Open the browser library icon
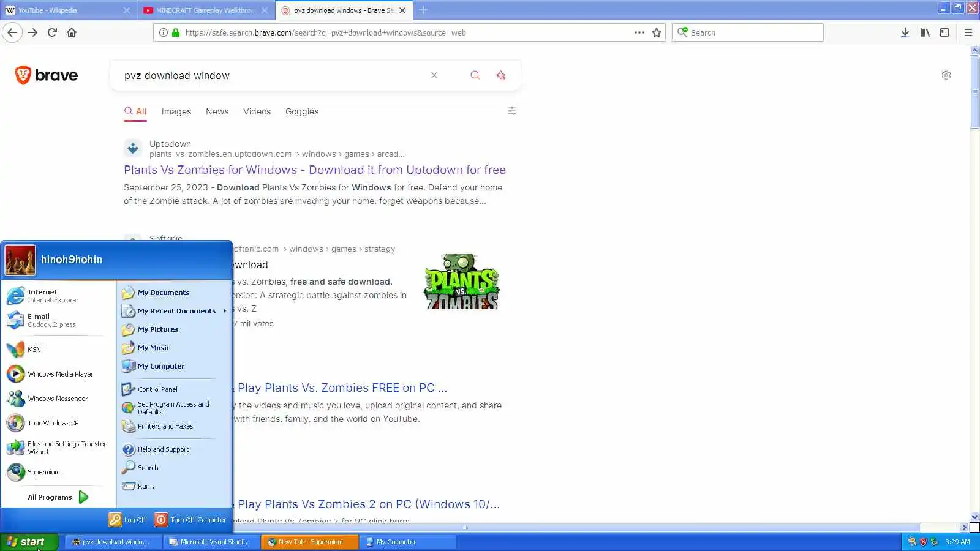This screenshot has height=551, width=980. (x=925, y=32)
